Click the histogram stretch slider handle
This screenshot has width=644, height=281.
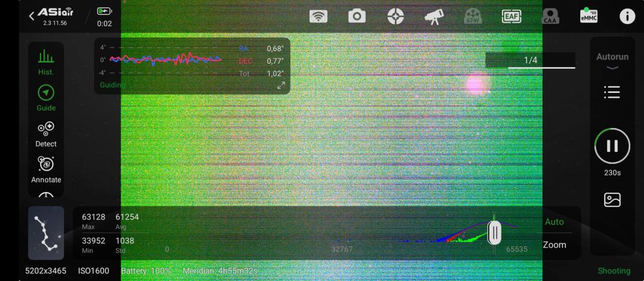tap(494, 233)
